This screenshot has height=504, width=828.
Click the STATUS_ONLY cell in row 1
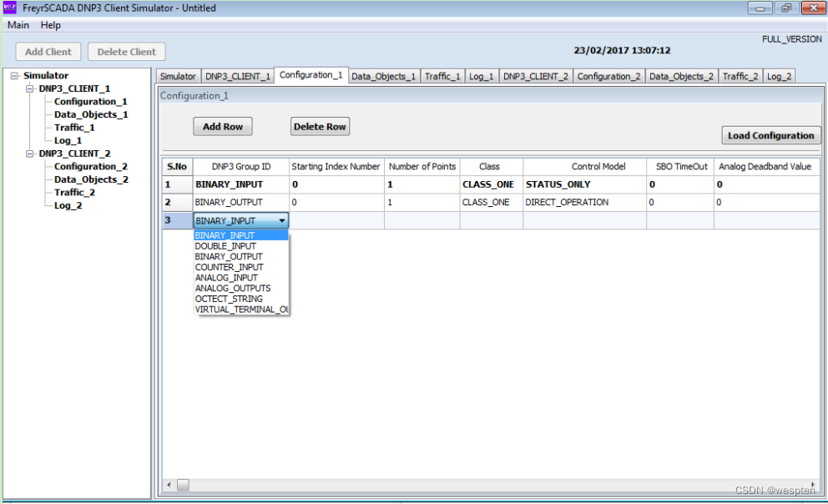pyautogui.click(x=584, y=184)
